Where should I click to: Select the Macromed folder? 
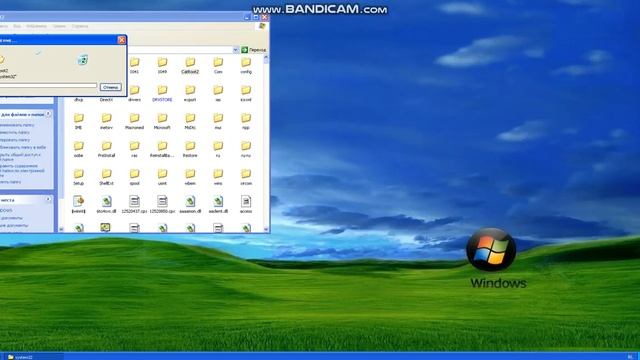tap(134, 121)
